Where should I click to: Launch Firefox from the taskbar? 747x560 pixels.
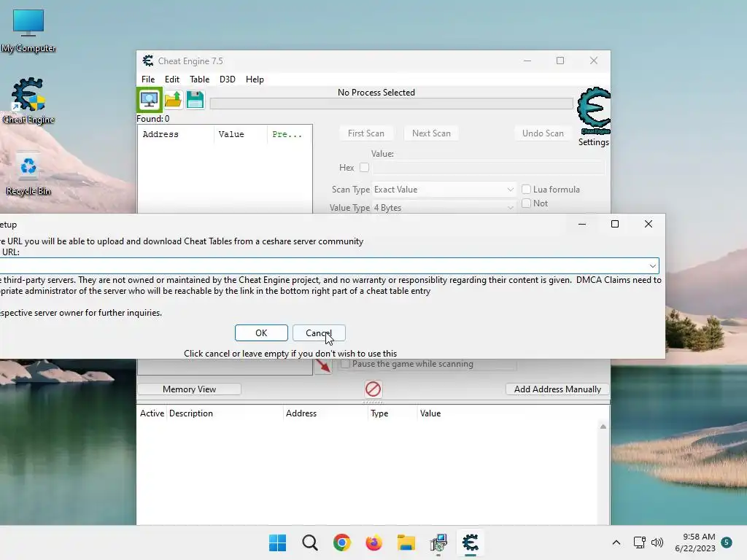374,542
